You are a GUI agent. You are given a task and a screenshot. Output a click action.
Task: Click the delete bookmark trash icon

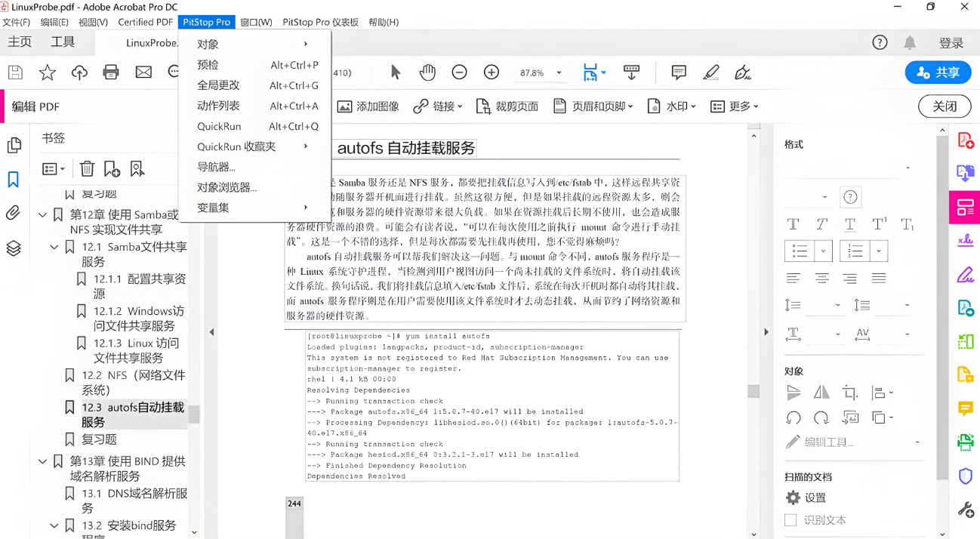87,168
